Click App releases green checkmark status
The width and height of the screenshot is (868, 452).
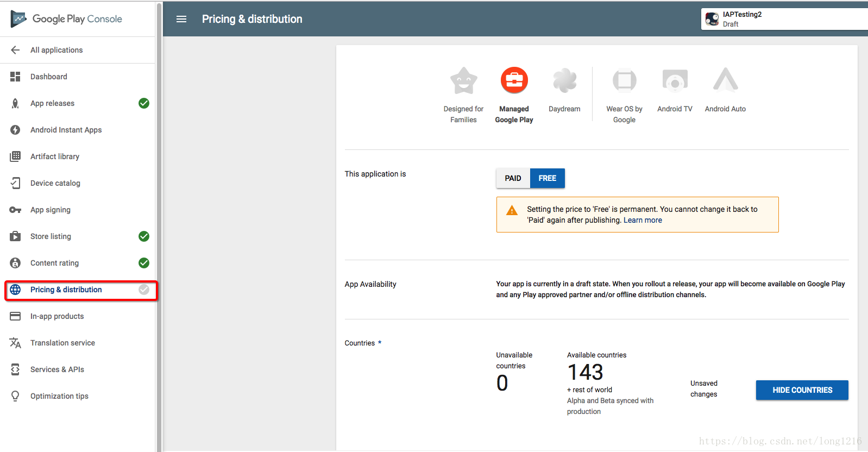coord(144,103)
